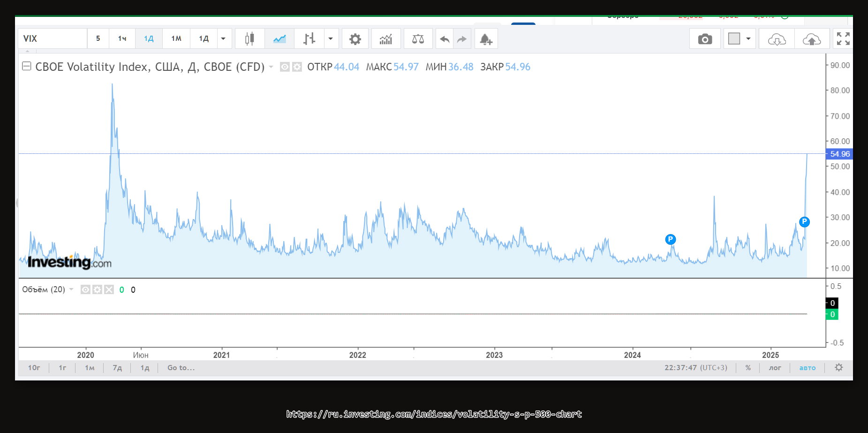Toggle logarithmic scale 'лог'
This screenshot has width=868, height=433.
775,368
